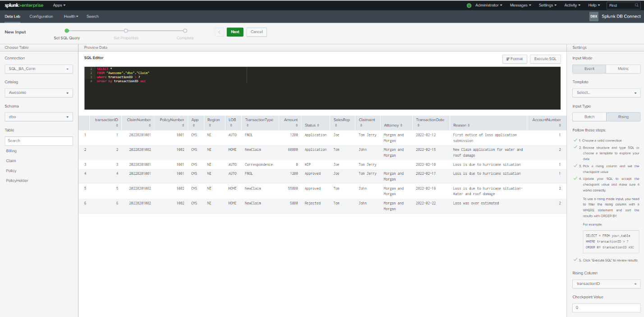Click the Rejected status cell
Viewport: 644px width, 317px height.
point(313,203)
